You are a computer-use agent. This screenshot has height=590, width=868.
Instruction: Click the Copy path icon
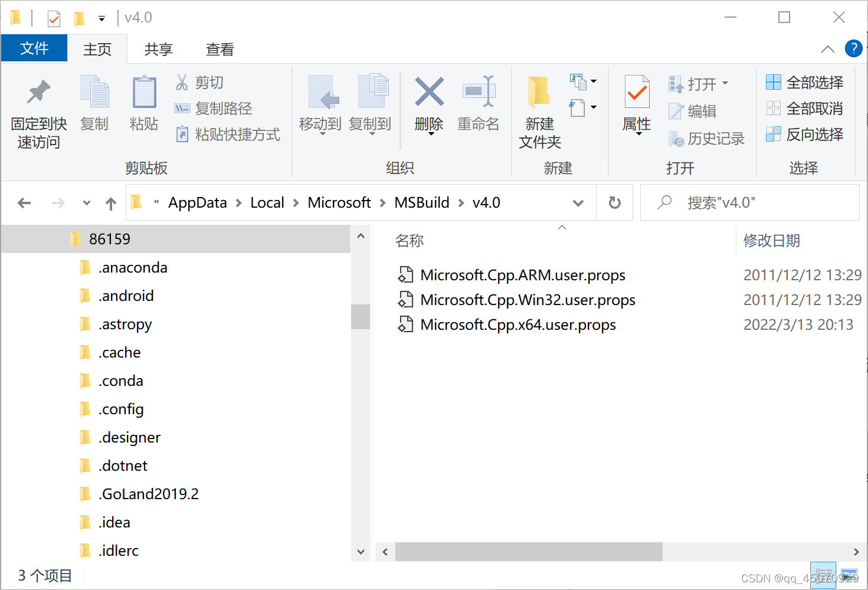click(x=182, y=109)
